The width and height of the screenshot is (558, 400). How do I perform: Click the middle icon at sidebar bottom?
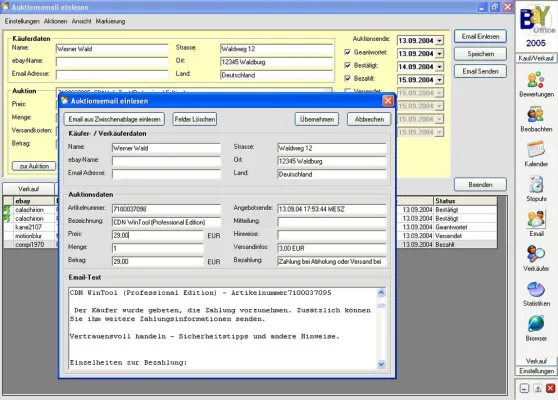tap(537, 388)
